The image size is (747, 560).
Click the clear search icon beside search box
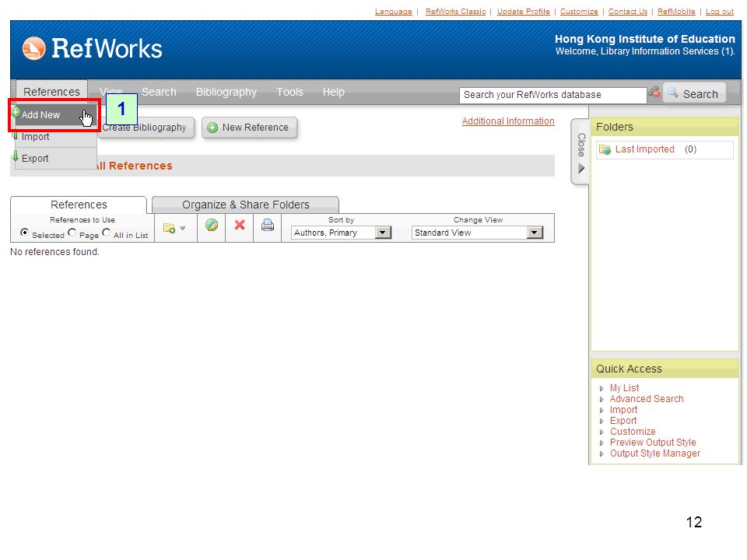point(654,92)
